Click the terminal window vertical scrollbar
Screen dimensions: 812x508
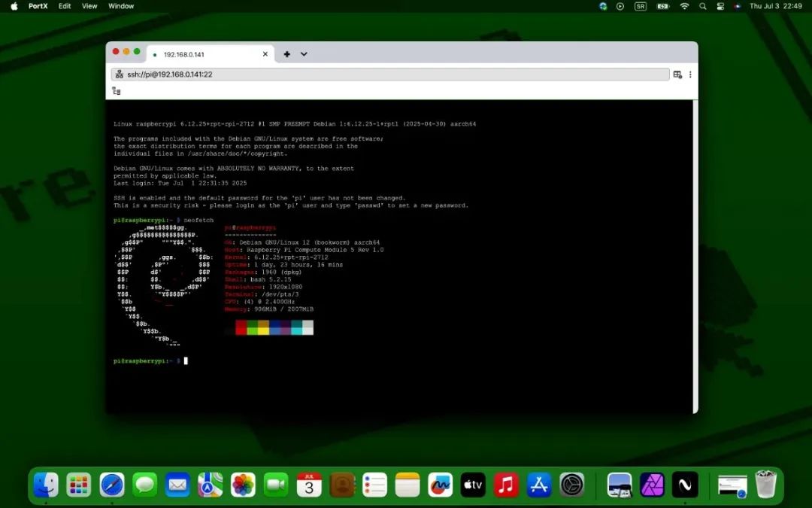pos(695,256)
